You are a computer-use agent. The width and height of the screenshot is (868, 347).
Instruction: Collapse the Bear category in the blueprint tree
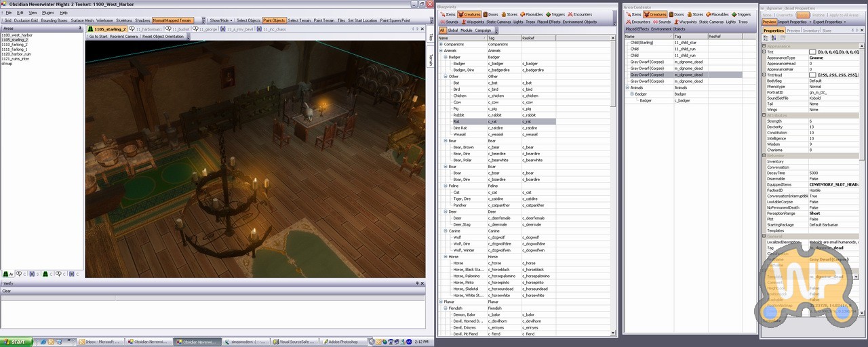(446, 141)
